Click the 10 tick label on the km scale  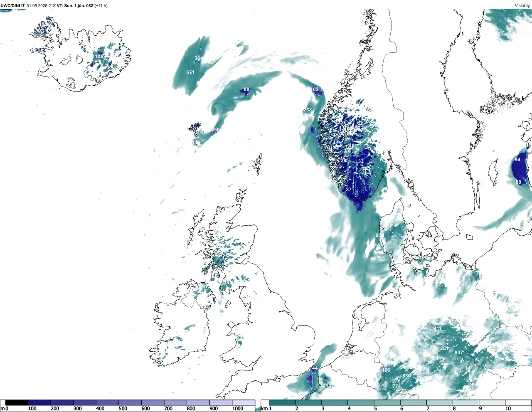[x=508, y=409]
